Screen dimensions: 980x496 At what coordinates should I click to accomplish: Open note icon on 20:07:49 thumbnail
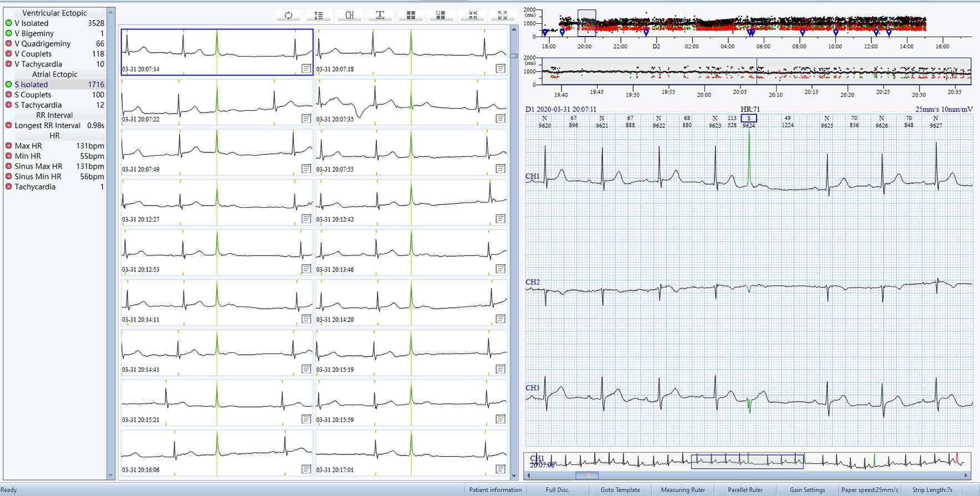[x=306, y=168]
